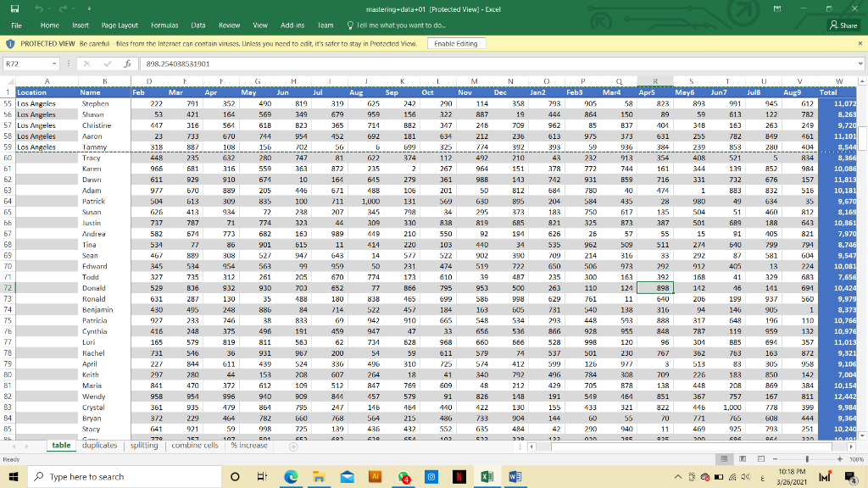Switch to Page Layout view in status bar

click(x=743, y=457)
